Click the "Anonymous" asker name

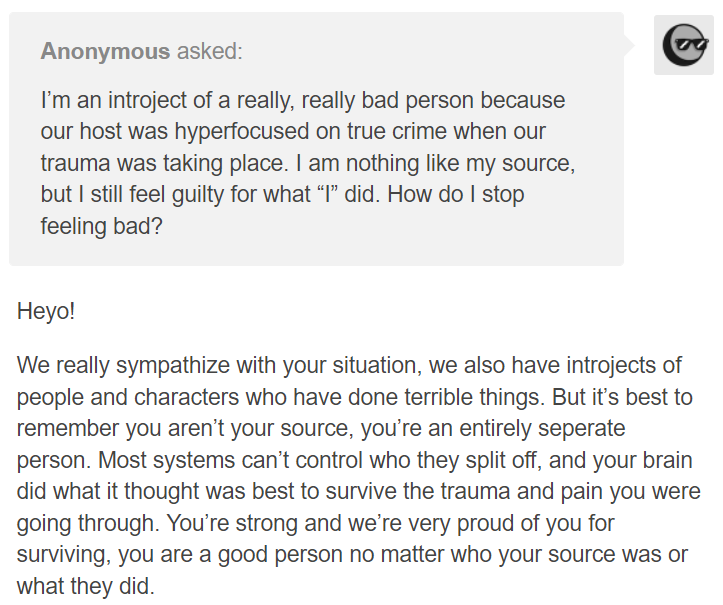(x=105, y=51)
